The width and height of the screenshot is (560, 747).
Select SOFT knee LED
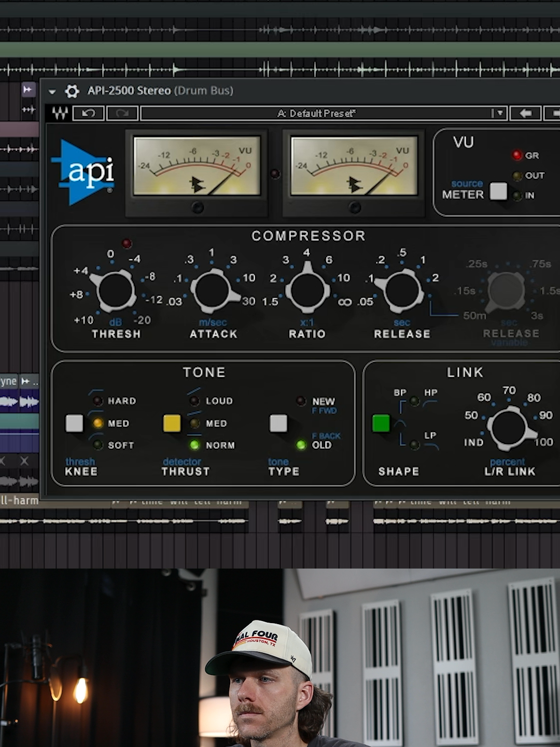[x=97, y=445]
